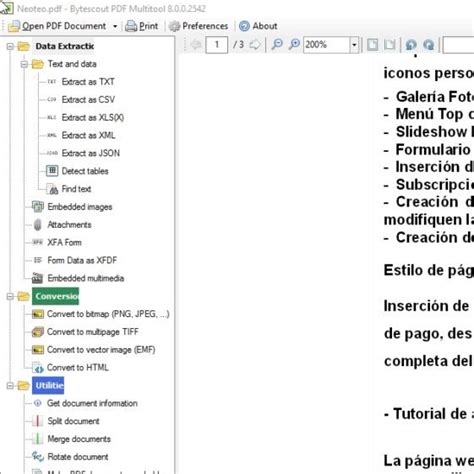Open PDF Document button
Viewport: 474px width, 474px height.
[57, 26]
